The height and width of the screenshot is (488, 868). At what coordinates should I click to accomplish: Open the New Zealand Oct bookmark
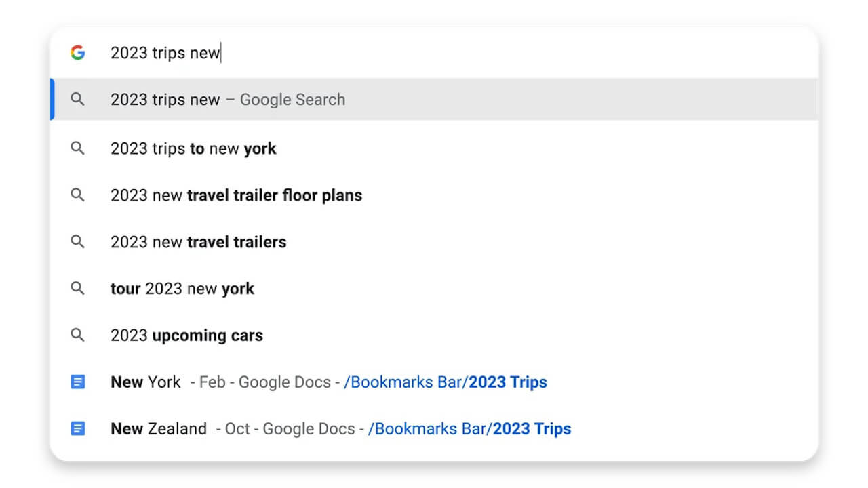(x=159, y=429)
